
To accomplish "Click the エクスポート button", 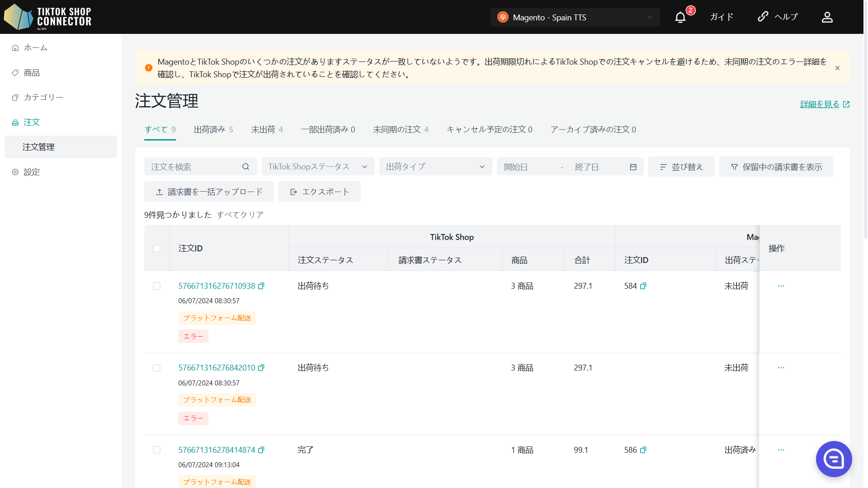I will point(319,192).
